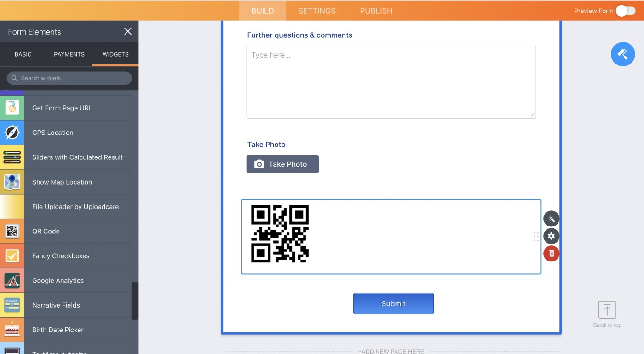Screen dimensions: 644x354
Task: Switch to the PAYMENTS elements tab
Action: [69, 54]
